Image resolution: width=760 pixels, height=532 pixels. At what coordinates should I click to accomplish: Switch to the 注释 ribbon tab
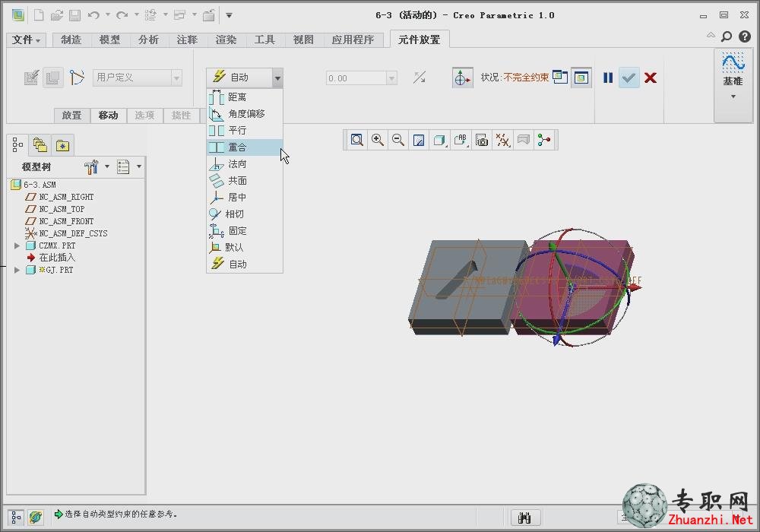187,40
